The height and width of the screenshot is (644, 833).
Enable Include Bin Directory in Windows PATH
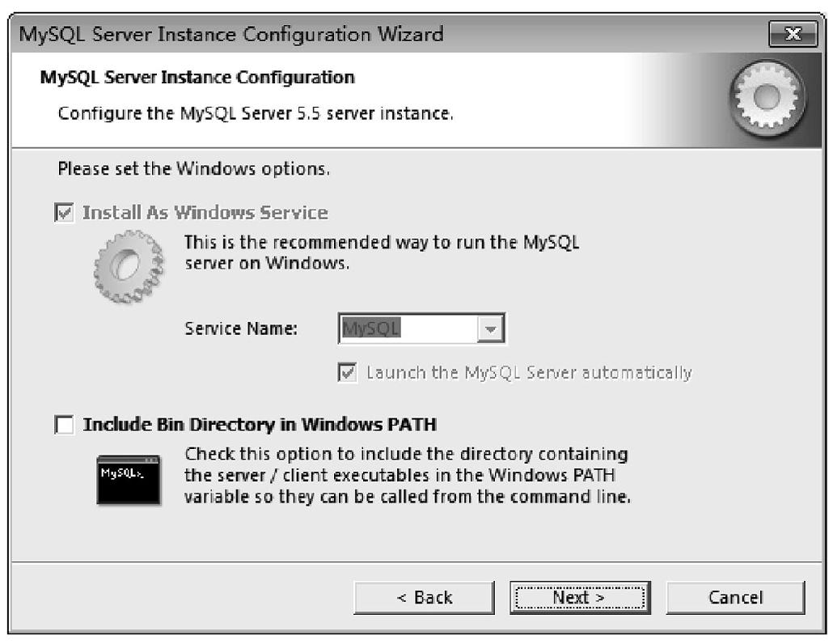tap(64, 425)
